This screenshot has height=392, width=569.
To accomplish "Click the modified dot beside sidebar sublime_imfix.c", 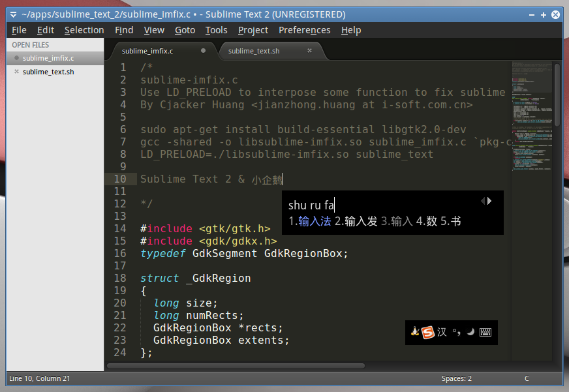I will click(16, 57).
